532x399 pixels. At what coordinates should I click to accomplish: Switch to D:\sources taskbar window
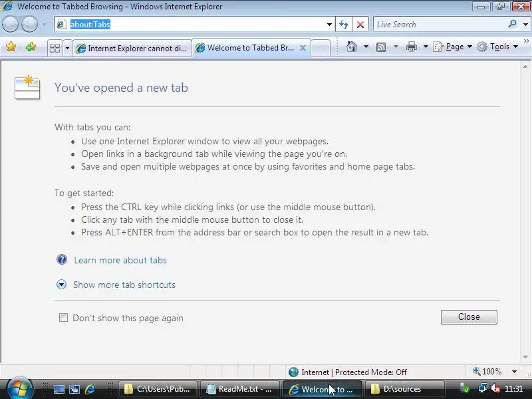(x=404, y=389)
